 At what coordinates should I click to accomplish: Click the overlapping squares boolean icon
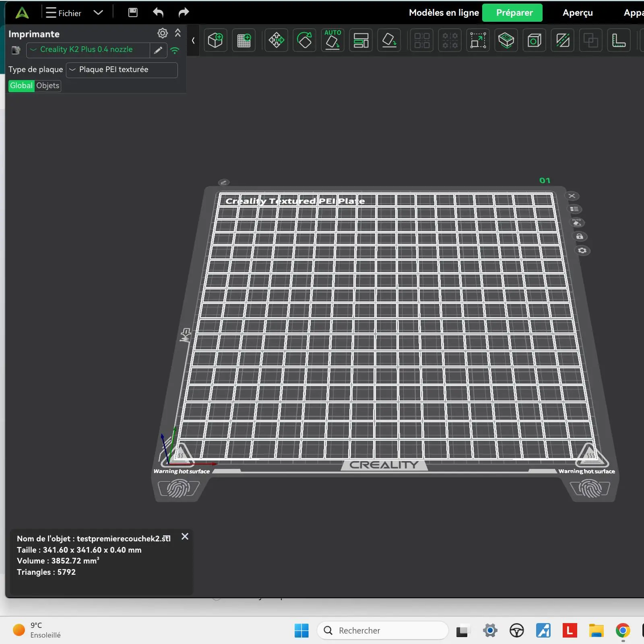click(590, 40)
